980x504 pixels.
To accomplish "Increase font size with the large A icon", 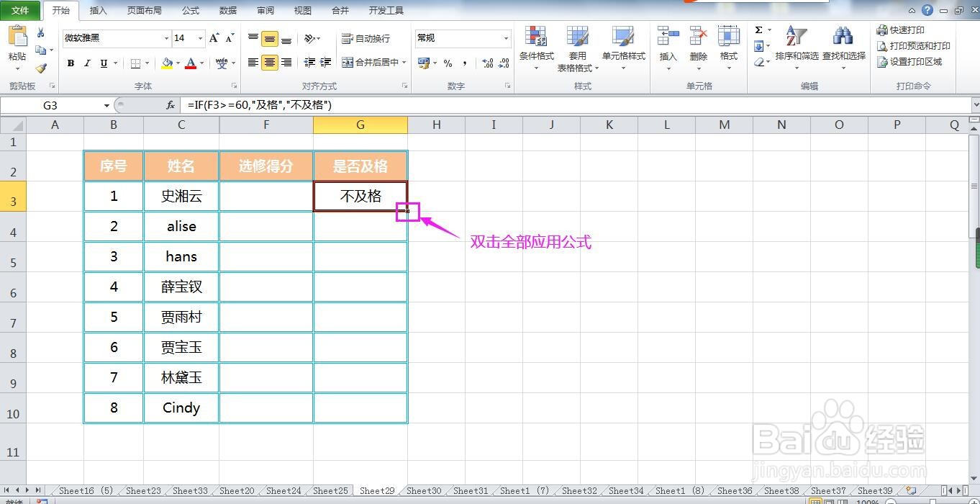I will (214, 38).
